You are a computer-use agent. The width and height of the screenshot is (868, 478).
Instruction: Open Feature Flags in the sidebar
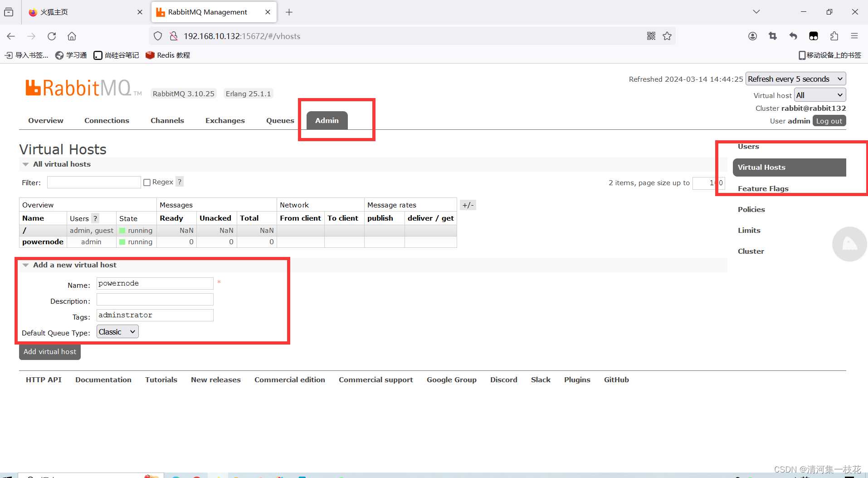[x=763, y=189]
